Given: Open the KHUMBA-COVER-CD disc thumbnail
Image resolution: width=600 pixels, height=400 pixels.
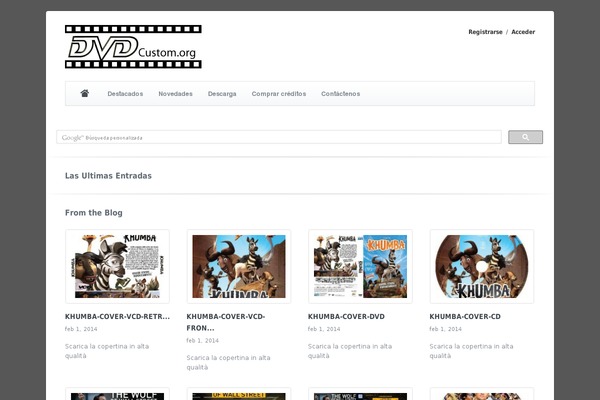Looking at the screenshot, I should [x=482, y=266].
